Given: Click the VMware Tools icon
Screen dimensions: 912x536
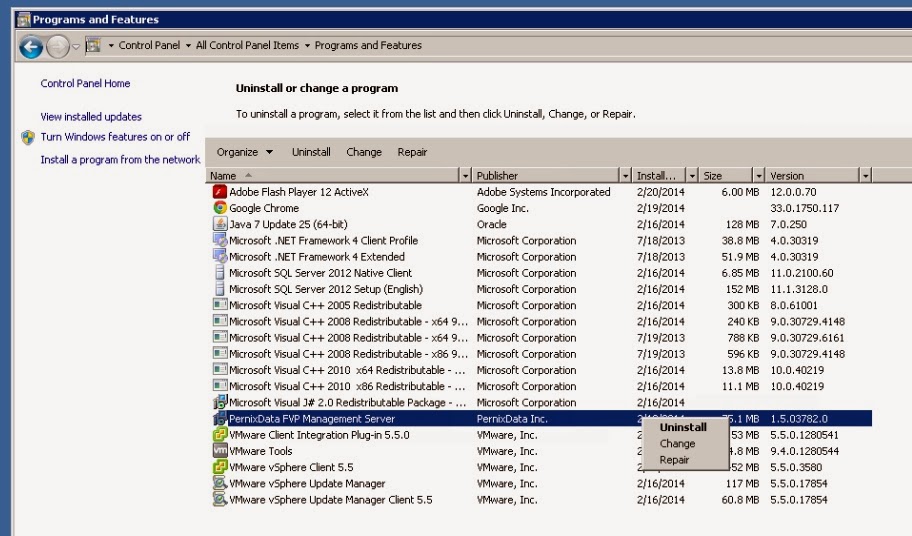Looking at the screenshot, I should coord(219,451).
